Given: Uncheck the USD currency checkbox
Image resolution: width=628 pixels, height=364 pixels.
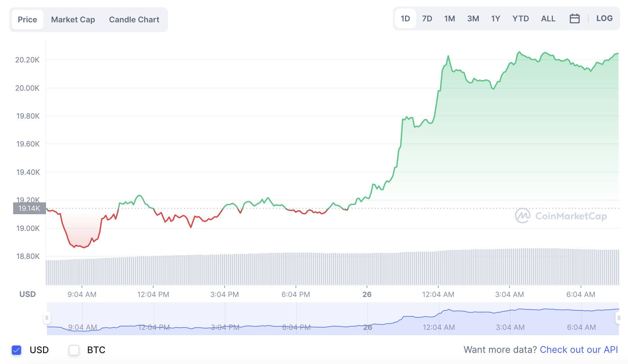Looking at the screenshot, I should (16, 350).
